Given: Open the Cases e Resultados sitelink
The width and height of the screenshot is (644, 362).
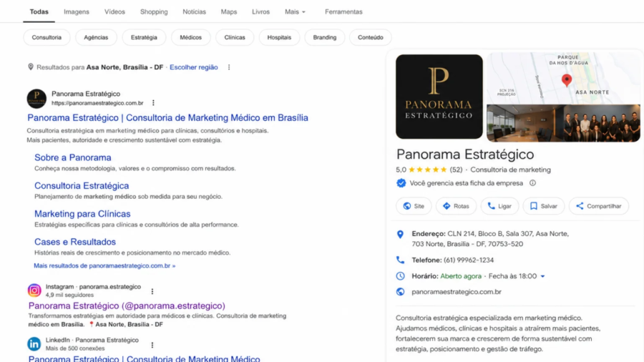Looking at the screenshot, I should pyautogui.click(x=75, y=242).
